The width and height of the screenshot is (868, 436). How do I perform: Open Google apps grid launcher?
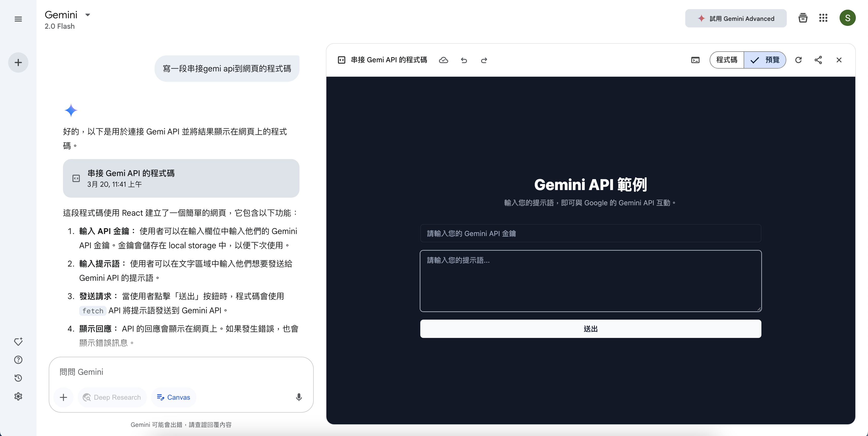823,18
